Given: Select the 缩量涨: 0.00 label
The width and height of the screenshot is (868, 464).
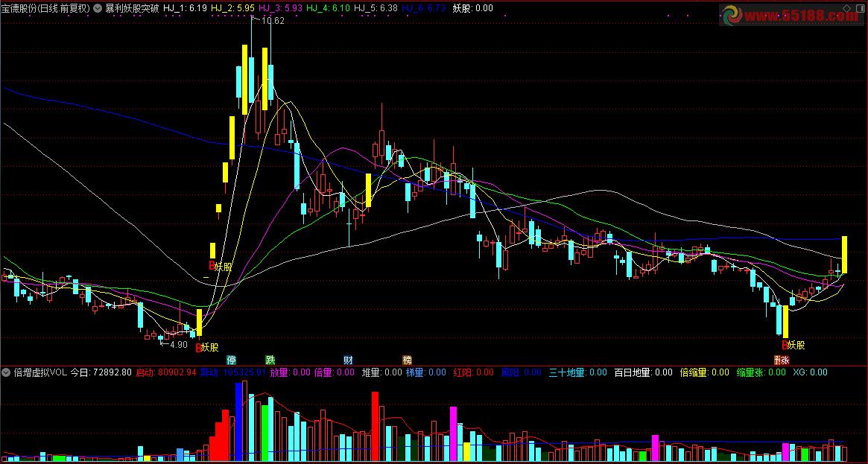Looking at the screenshot, I should pos(761,372).
